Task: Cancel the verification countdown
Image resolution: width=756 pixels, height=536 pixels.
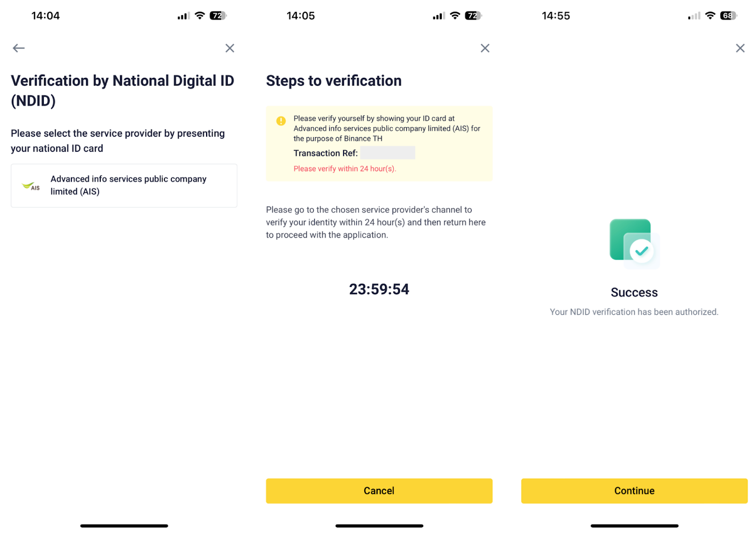Action: 379,491
